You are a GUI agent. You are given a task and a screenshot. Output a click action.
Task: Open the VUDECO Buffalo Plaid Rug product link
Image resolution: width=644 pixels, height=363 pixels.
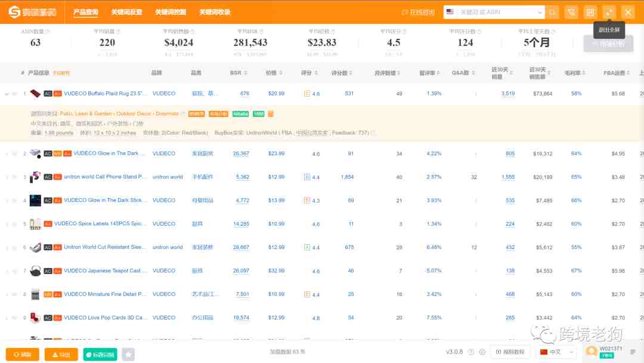(x=106, y=94)
